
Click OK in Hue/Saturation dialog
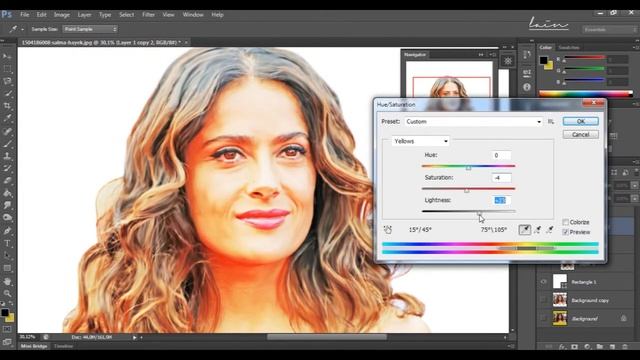click(580, 121)
